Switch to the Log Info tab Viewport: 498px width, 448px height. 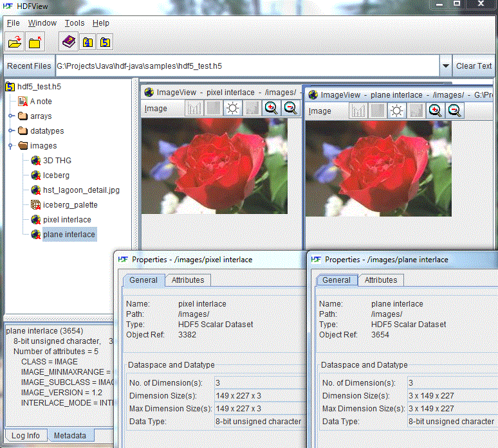pyautogui.click(x=25, y=436)
